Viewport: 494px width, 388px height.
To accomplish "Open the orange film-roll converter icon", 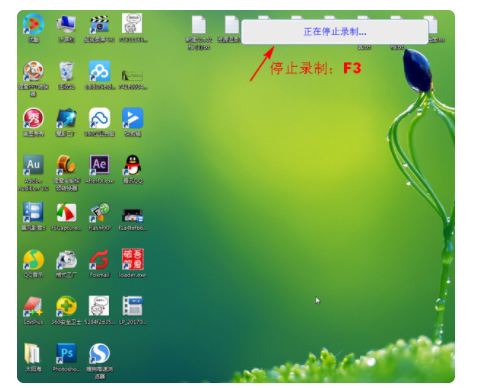I will pyautogui.click(x=66, y=165).
